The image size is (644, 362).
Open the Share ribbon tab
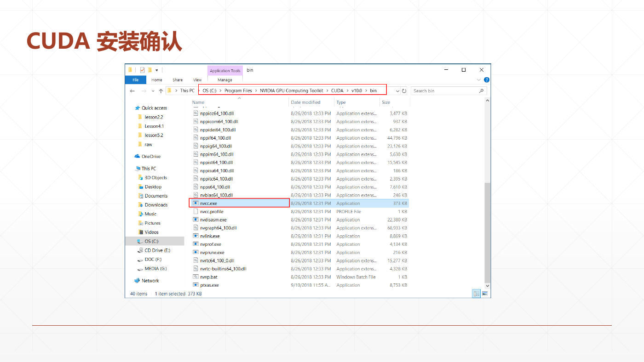click(x=178, y=80)
